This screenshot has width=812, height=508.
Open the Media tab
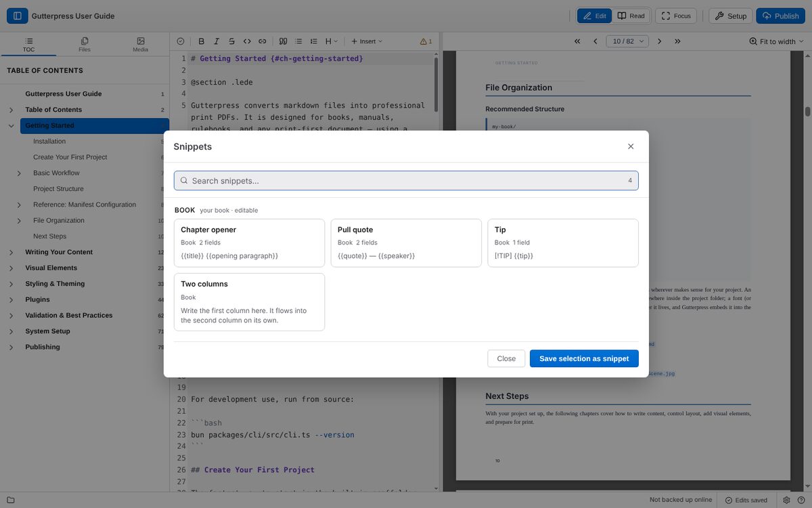point(140,45)
